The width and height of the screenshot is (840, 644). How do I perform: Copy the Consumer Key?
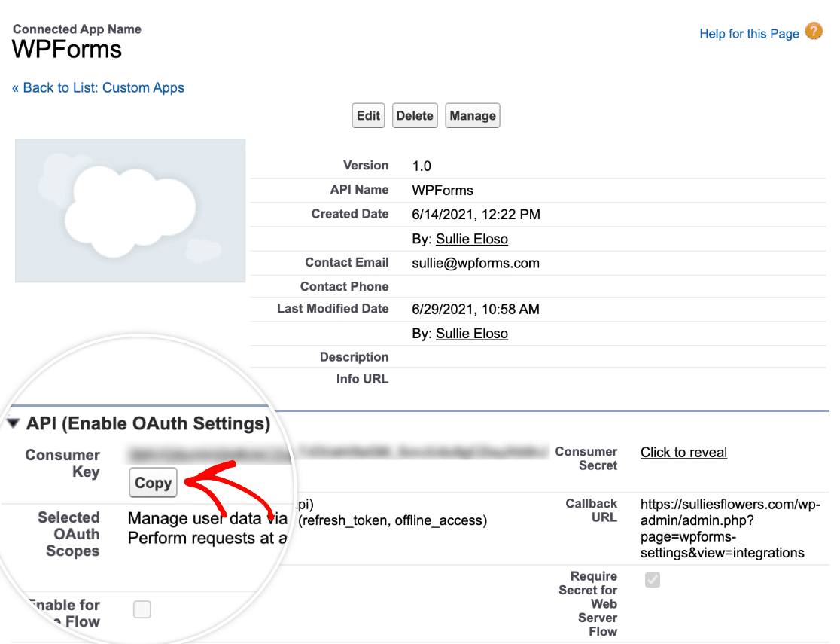click(154, 483)
